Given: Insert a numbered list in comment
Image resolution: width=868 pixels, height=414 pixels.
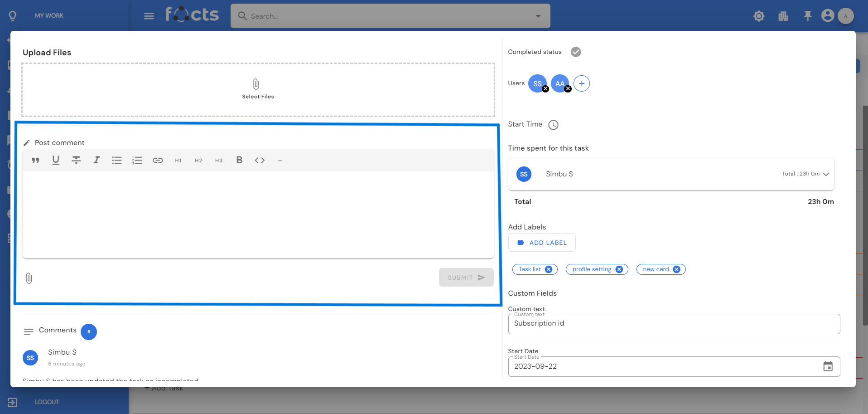Looking at the screenshot, I should 137,160.
